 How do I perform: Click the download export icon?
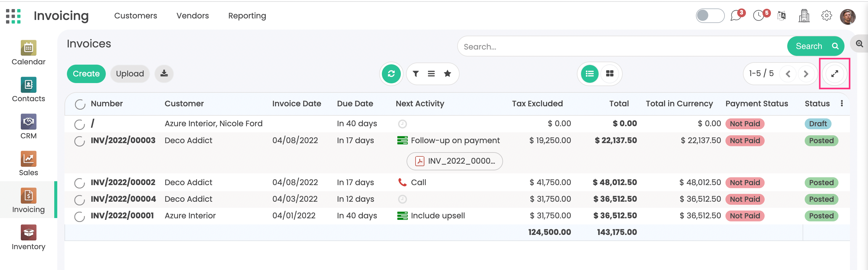tap(164, 74)
